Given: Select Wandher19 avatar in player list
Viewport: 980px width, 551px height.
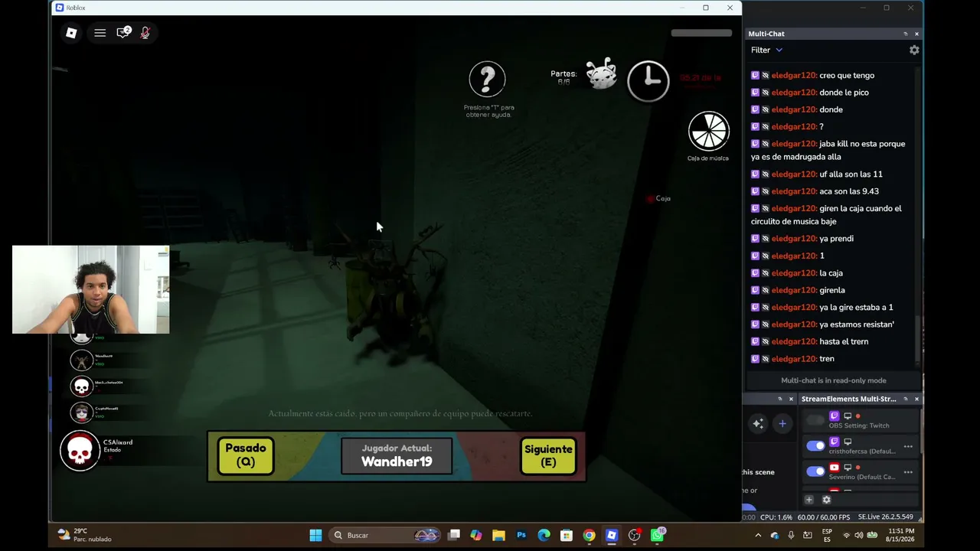Looking at the screenshot, I should pyautogui.click(x=81, y=360).
